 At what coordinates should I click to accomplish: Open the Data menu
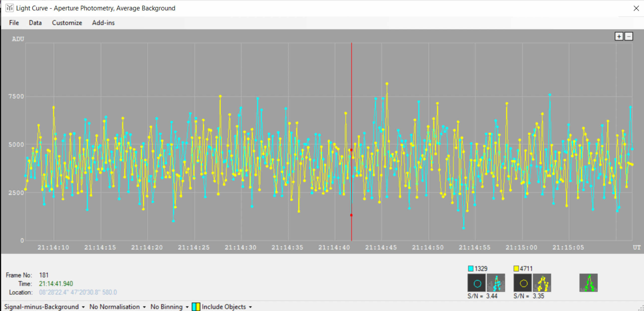click(35, 23)
